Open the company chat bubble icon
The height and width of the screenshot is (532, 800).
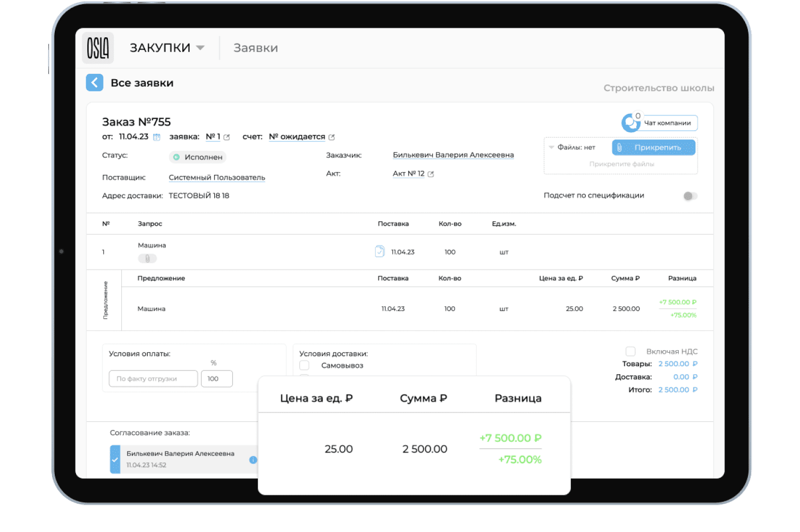pos(631,123)
